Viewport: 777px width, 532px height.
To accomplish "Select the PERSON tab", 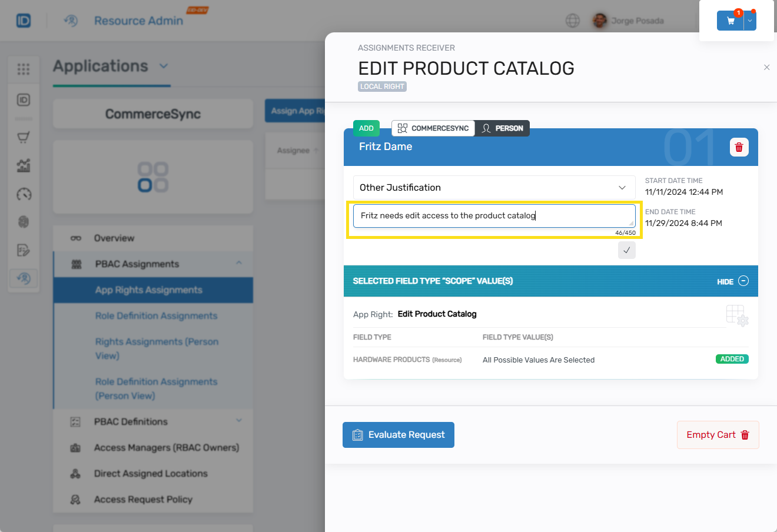I will click(503, 128).
